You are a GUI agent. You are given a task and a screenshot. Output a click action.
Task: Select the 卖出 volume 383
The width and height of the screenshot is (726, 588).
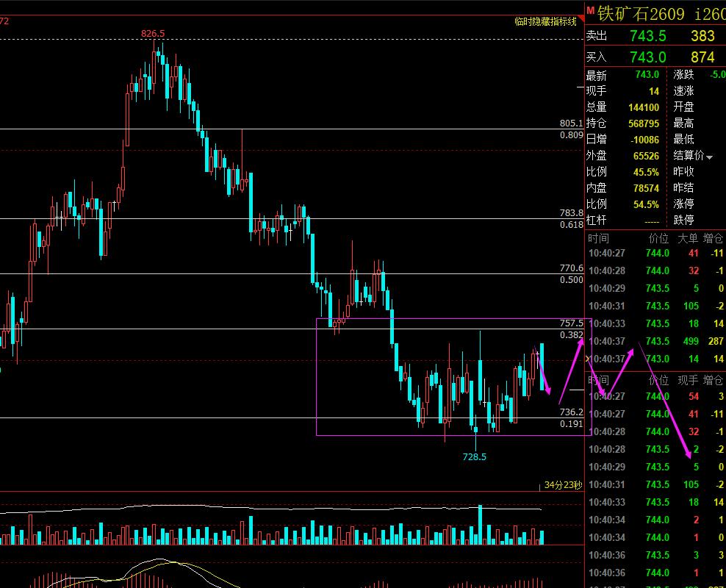coord(702,36)
